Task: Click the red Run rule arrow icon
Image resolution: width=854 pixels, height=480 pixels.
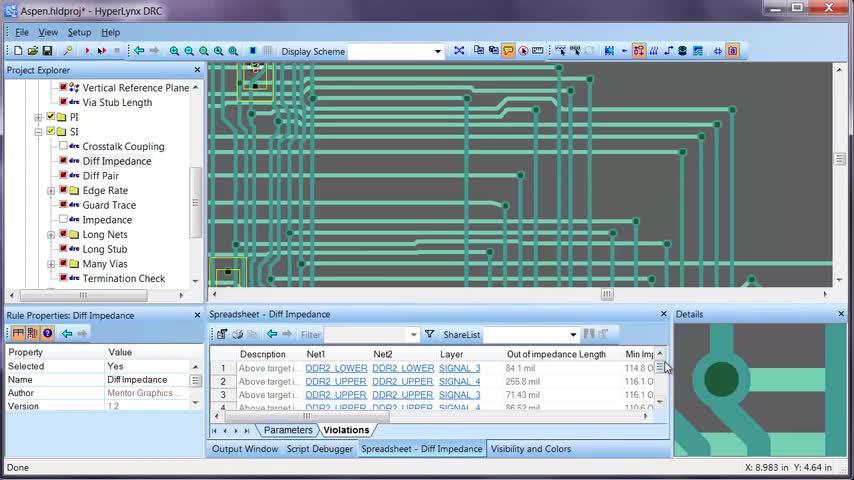Action: click(87, 51)
